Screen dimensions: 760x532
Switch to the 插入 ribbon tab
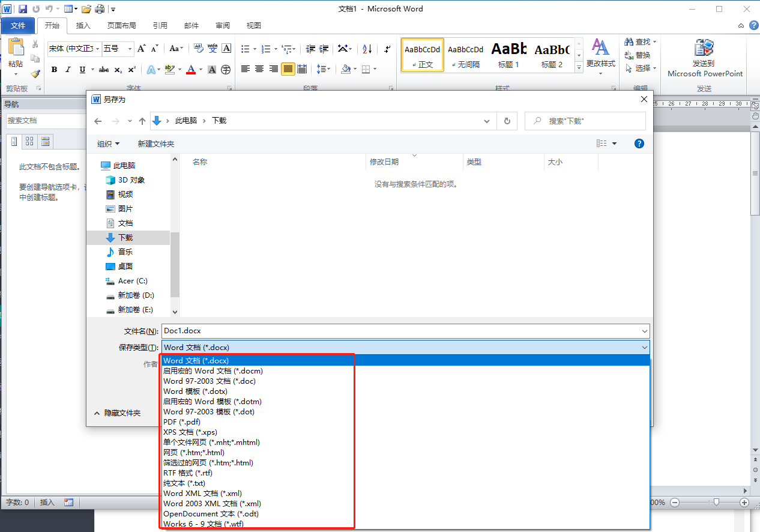[x=83, y=26]
